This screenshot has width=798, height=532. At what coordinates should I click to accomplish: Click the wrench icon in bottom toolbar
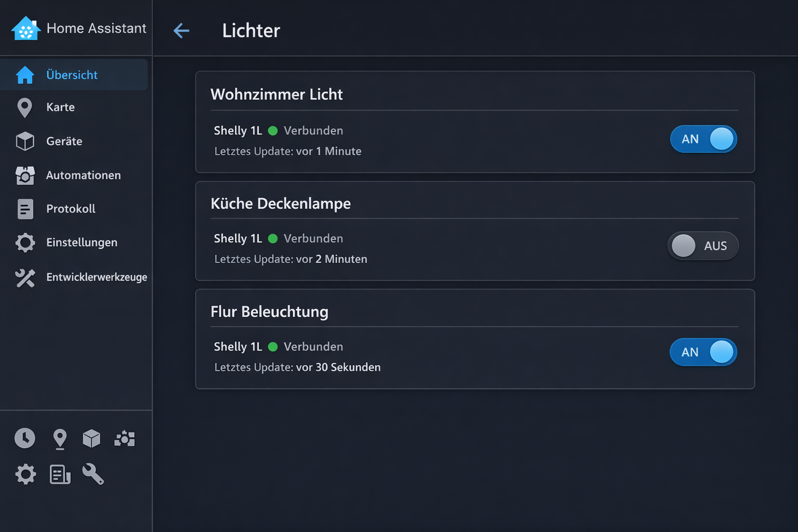[x=92, y=474]
